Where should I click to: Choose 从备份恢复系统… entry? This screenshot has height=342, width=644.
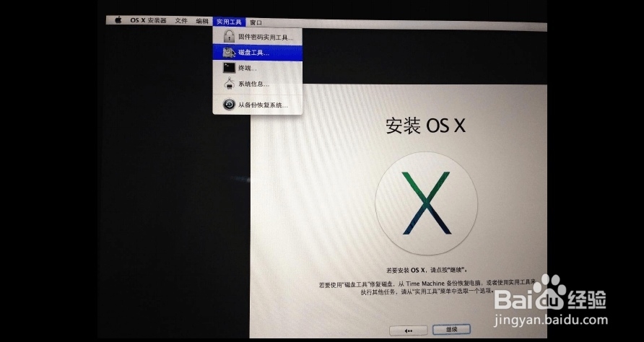click(x=258, y=105)
